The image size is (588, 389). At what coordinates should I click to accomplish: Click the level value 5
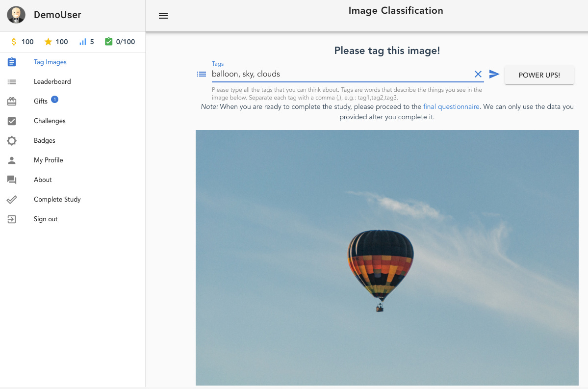(x=92, y=42)
